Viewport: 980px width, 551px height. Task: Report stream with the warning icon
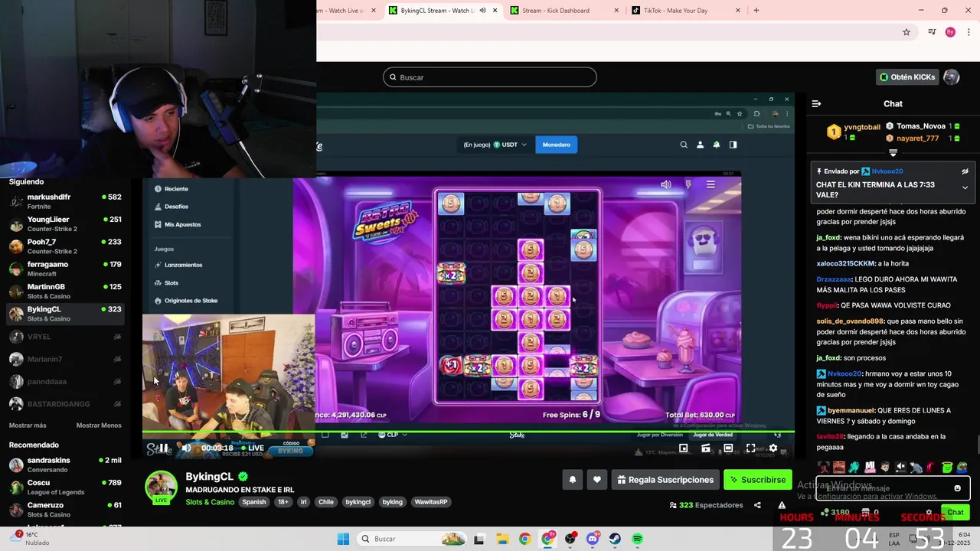[x=782, y=505]
